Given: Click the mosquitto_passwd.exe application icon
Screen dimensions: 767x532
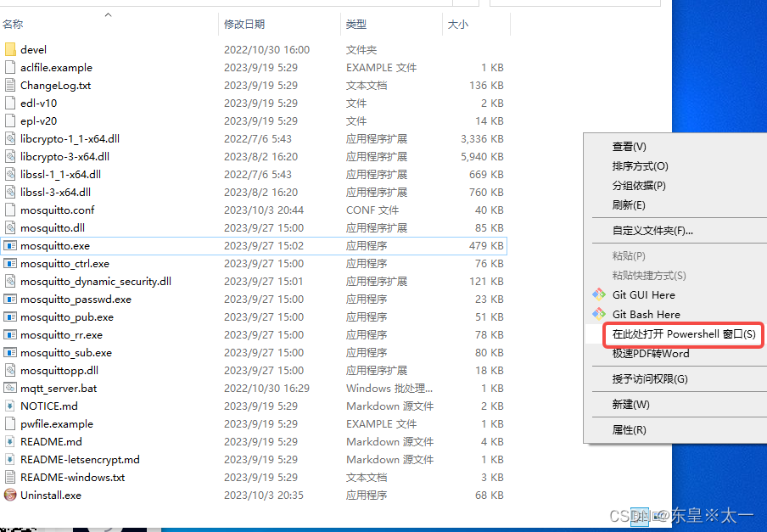Looking at the screenshot, I should [x=10, y=300].
